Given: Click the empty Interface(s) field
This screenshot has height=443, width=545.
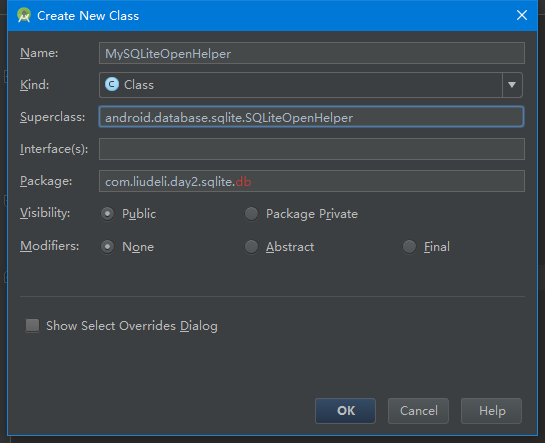Looking at the screenshot, I should 312,149.
